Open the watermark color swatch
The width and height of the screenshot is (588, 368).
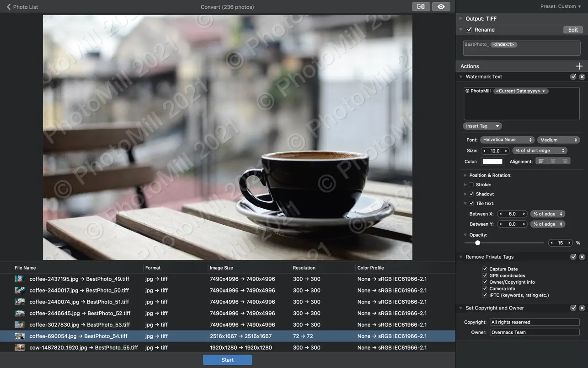pyautogui.click(x=492, y=162)
